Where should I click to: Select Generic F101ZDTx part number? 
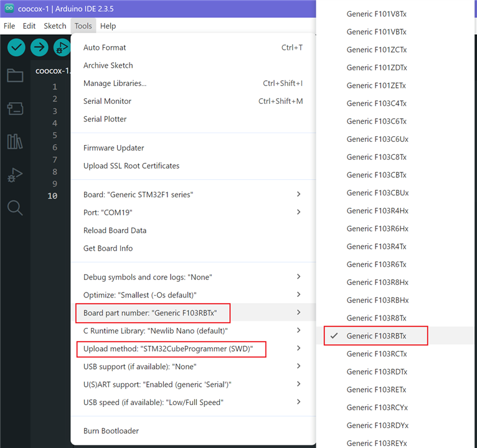[395, 68]
